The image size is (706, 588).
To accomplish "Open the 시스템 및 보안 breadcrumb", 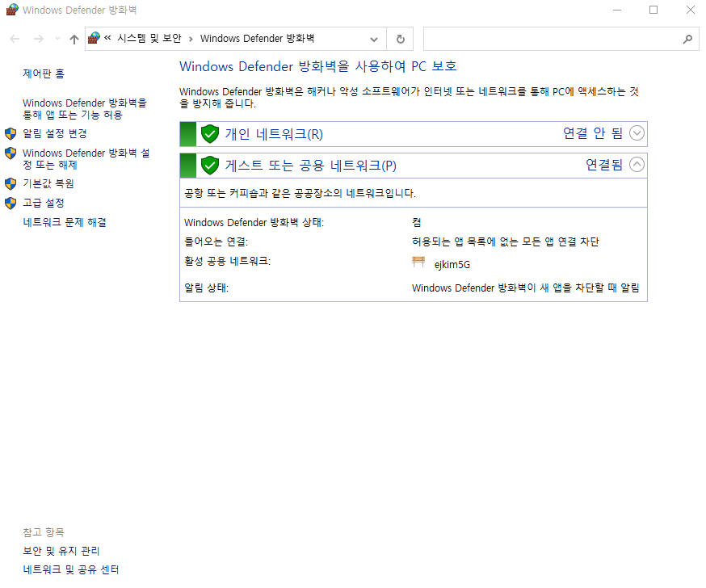I will pos(149,38).
